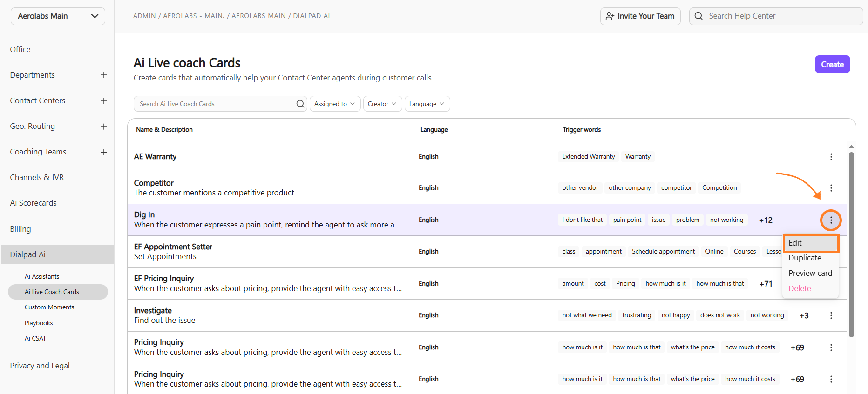Click the AEROLABS - MAIN. breadcrumb link

click(194, 16)
